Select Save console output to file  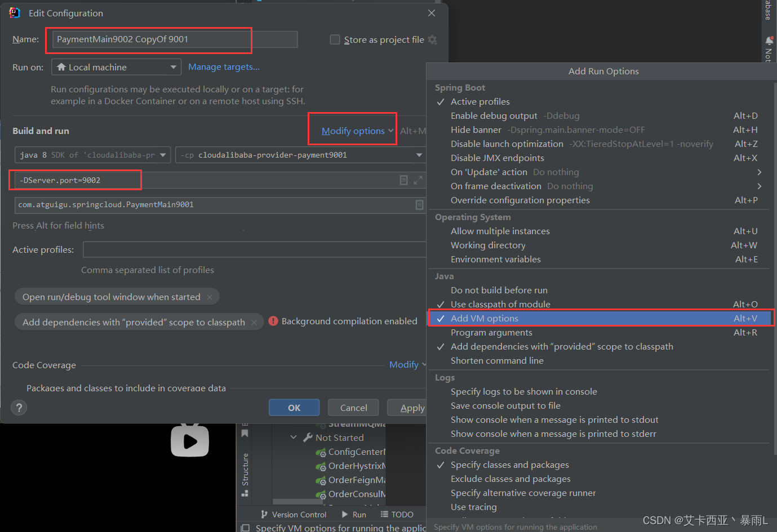tap(599, 405)
